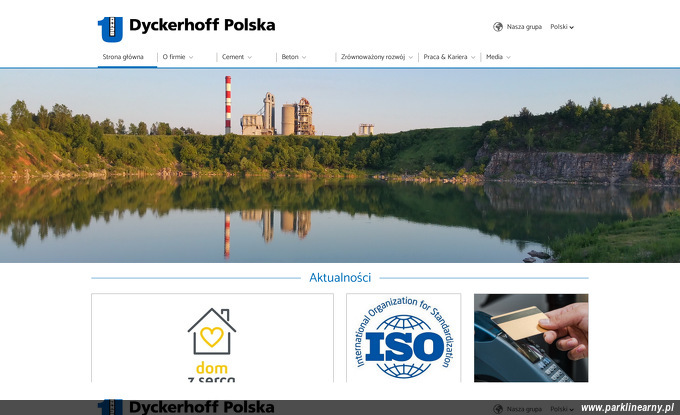Expand the Polski language dropdown
This screenshot has width=680, height=415.
point(562,27)
